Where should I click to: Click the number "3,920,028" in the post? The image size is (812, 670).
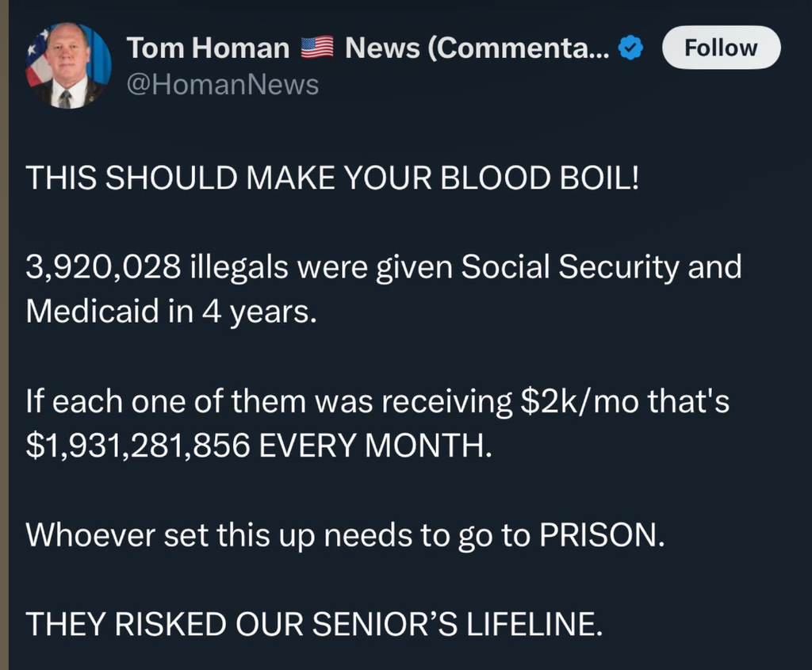pyautogui.click(x=103, y=267)
